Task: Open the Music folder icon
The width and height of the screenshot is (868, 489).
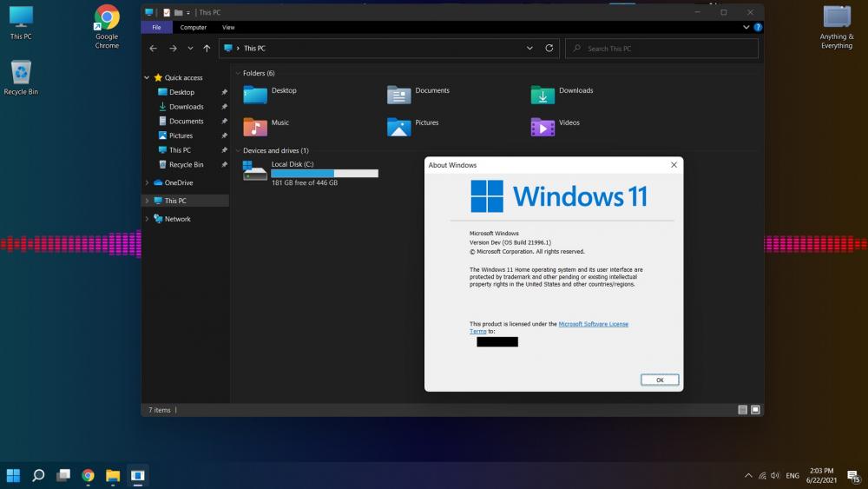Action: [255, 127]
